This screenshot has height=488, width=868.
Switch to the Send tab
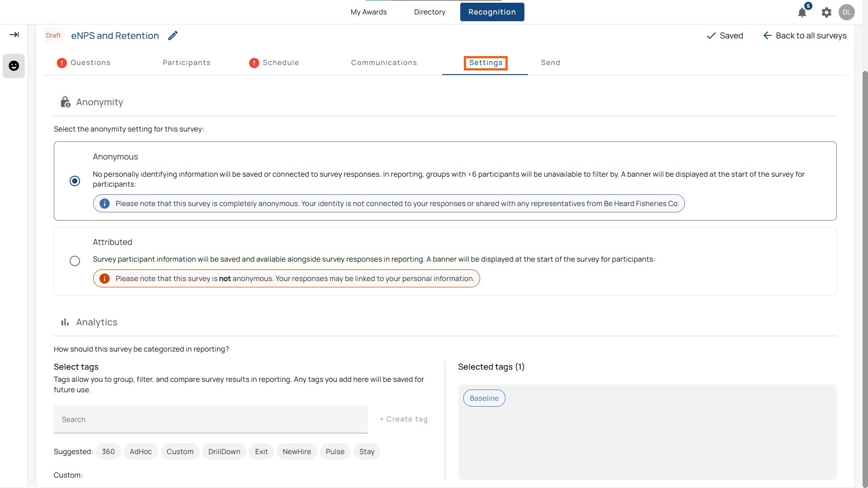point(550,63)
